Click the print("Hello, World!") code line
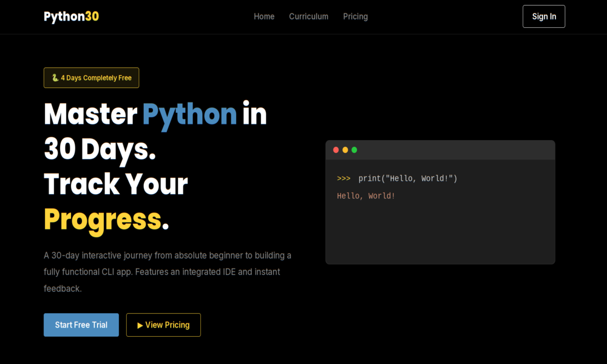 point(408,178)
